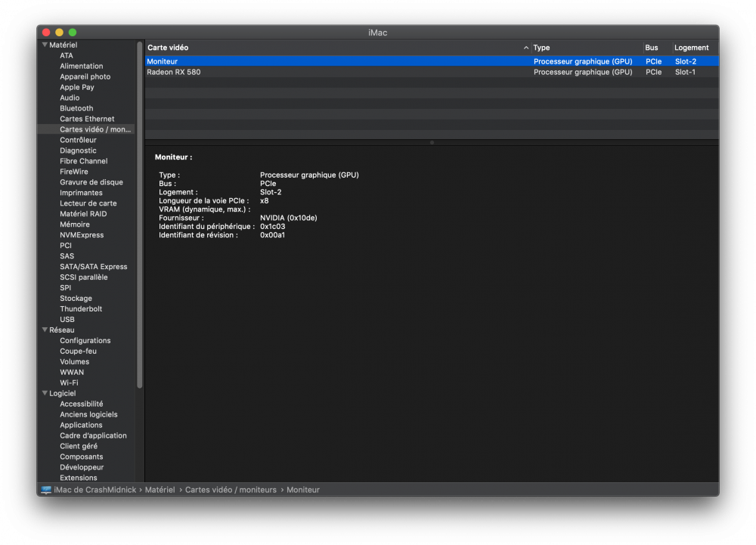Select the Moniteur row in table
The image size is (756, 545).
pos(432,61)
